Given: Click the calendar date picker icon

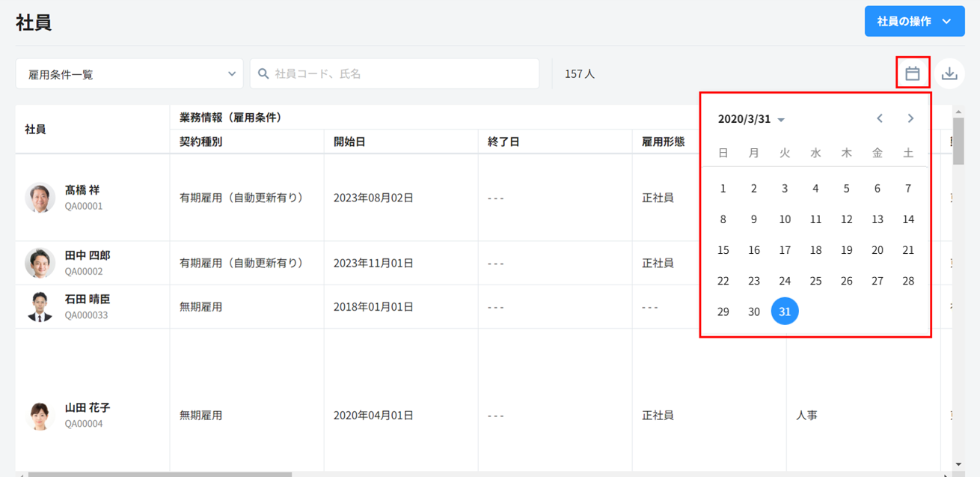Looking at the screenshot, I should click(912, 73).
